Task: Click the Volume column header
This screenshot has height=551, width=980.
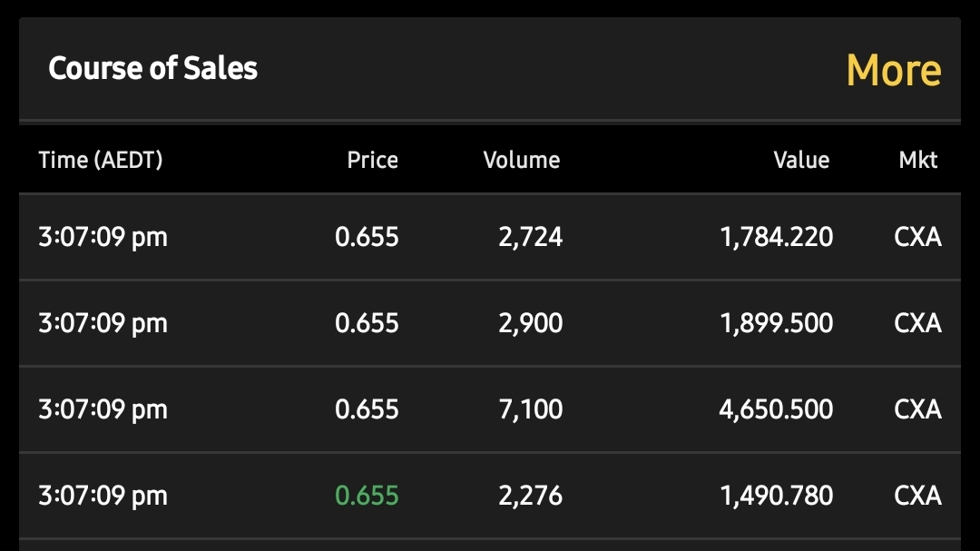Action: (522, 160)
